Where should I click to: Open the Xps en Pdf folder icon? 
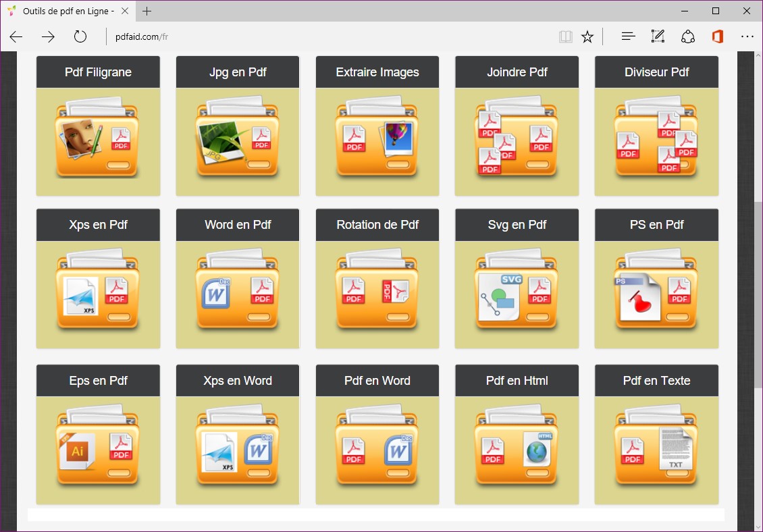pos(98,290)
